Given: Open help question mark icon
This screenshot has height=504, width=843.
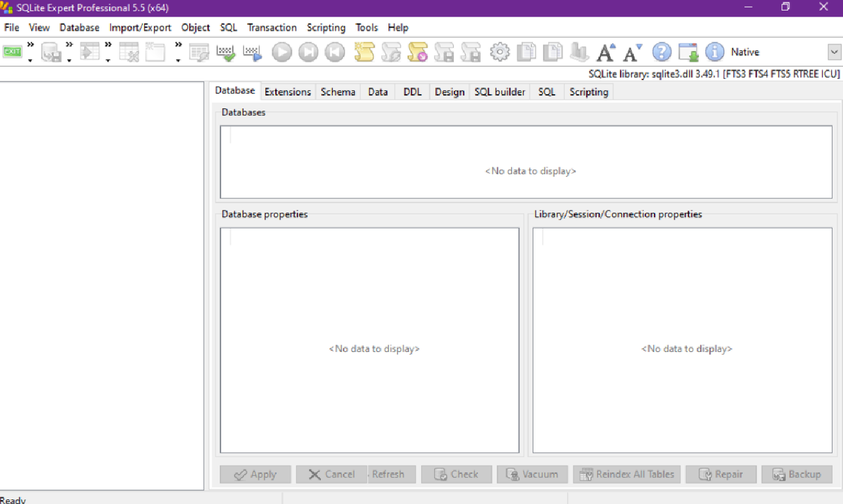Looking at the screenshot, I should [662, 52].
